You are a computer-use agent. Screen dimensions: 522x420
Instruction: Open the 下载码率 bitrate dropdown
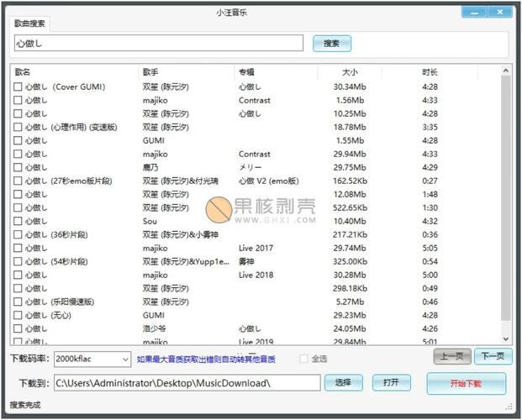[x=92, y=359]
